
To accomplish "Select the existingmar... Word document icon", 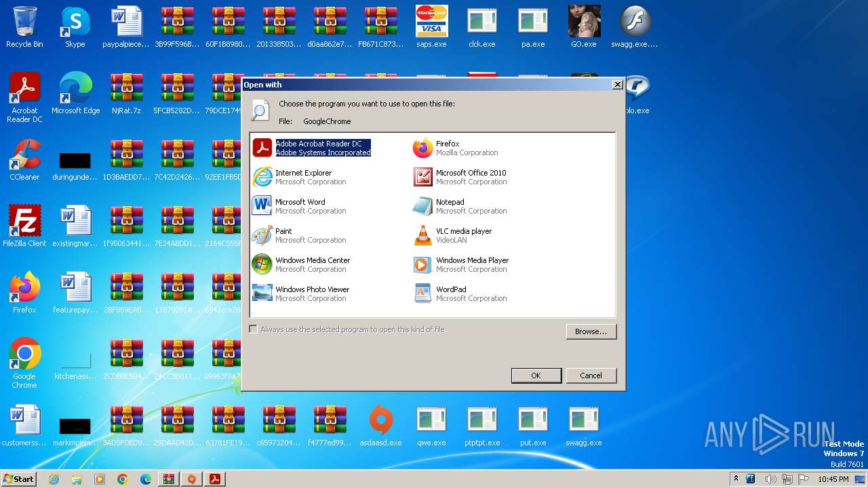I will click(75, 226).
